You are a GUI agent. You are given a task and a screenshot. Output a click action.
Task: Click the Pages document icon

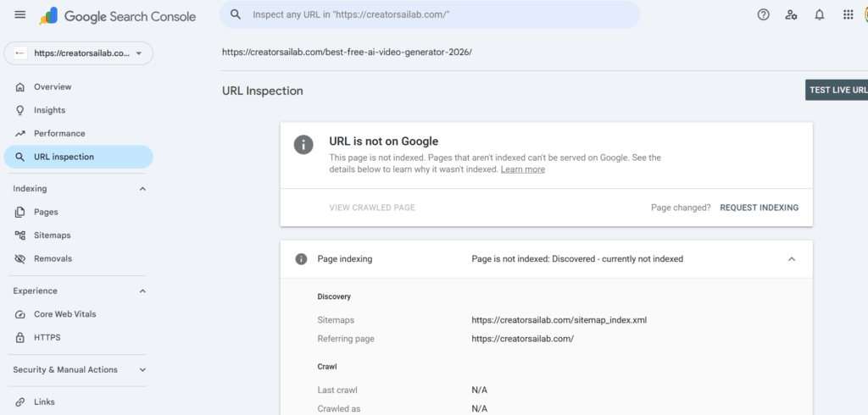(20, 212)
